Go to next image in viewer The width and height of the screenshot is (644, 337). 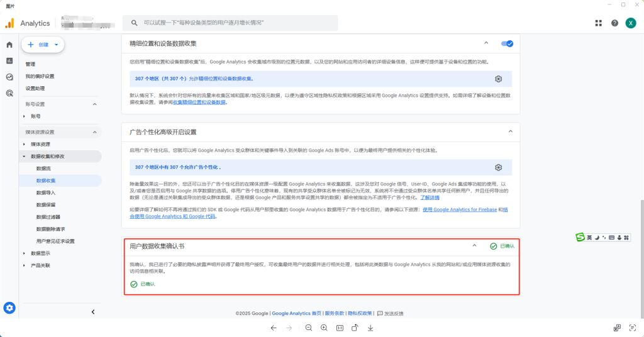click(289, 328)
